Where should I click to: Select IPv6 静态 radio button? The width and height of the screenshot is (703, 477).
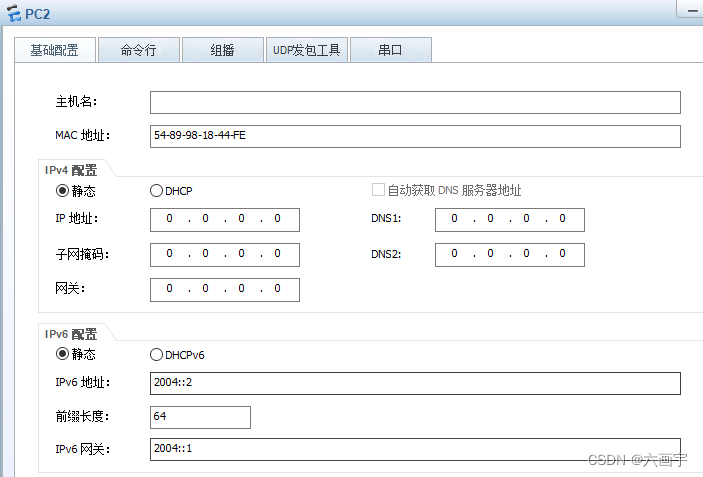click(x=62, y=354)
